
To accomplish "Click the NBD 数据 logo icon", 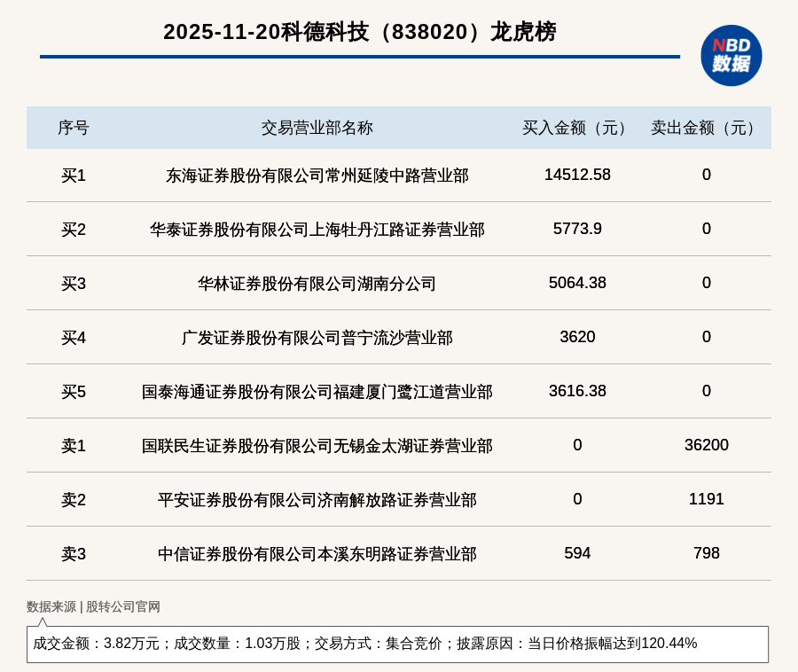I will click(x=731, y=55).
